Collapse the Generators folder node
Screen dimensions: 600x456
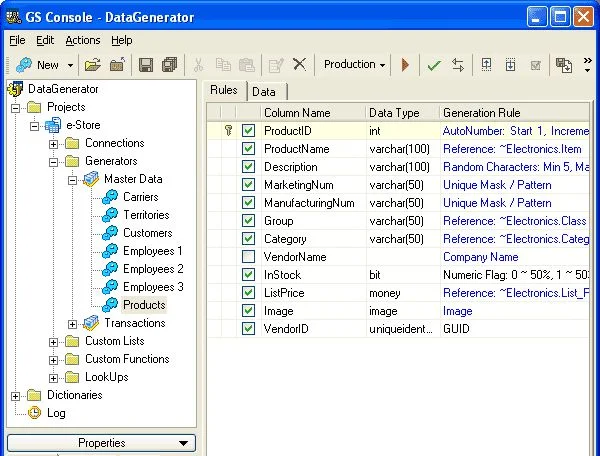tap(54, 162)
